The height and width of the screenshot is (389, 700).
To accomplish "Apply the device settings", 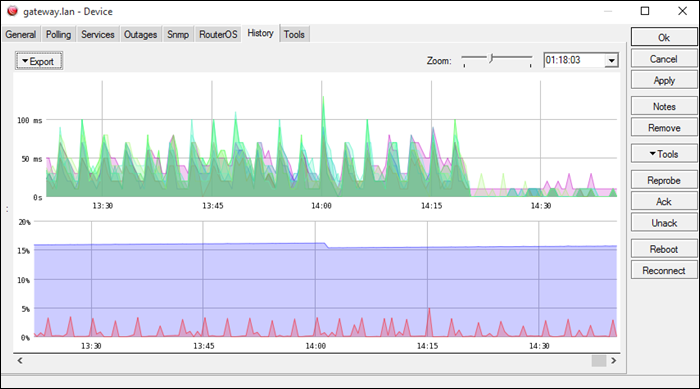I will [664, 80].
